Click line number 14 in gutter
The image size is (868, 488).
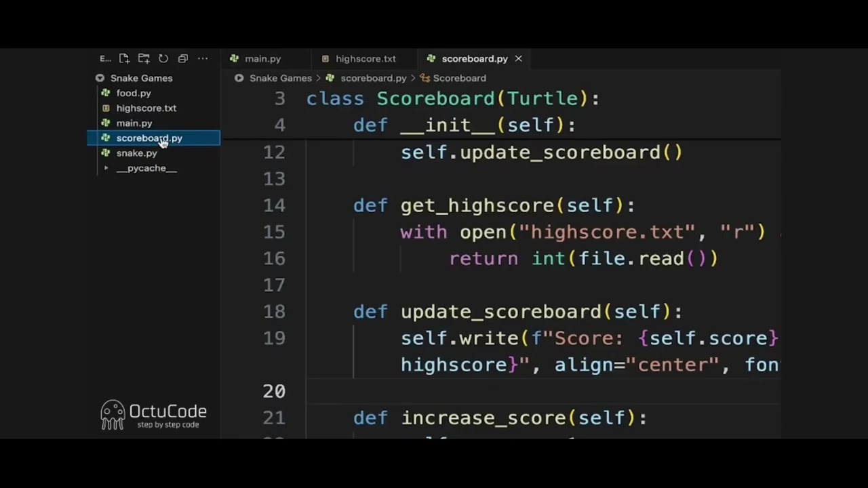[x=274, y=205]
